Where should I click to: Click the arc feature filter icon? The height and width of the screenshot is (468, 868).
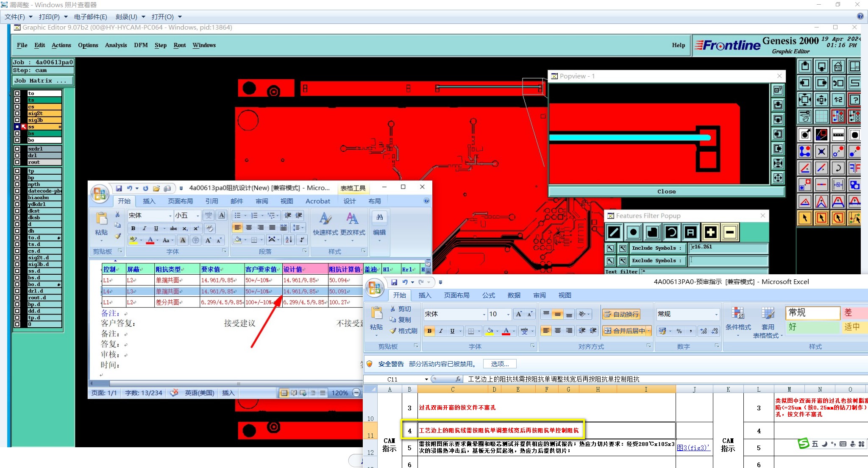click(671, 232)
